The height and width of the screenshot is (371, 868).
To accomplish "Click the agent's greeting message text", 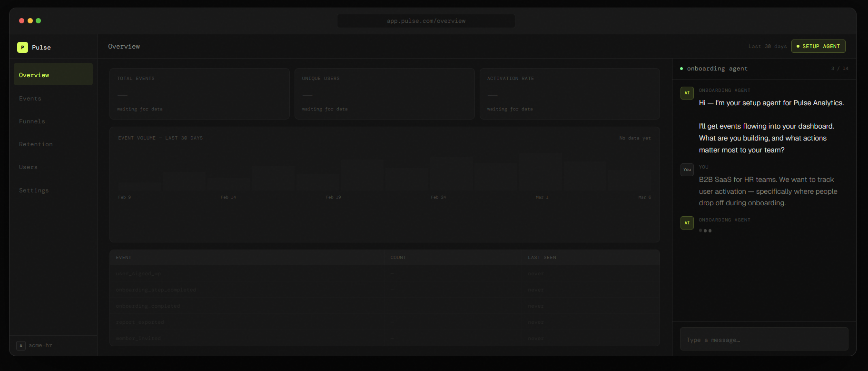I will [771, 126].
